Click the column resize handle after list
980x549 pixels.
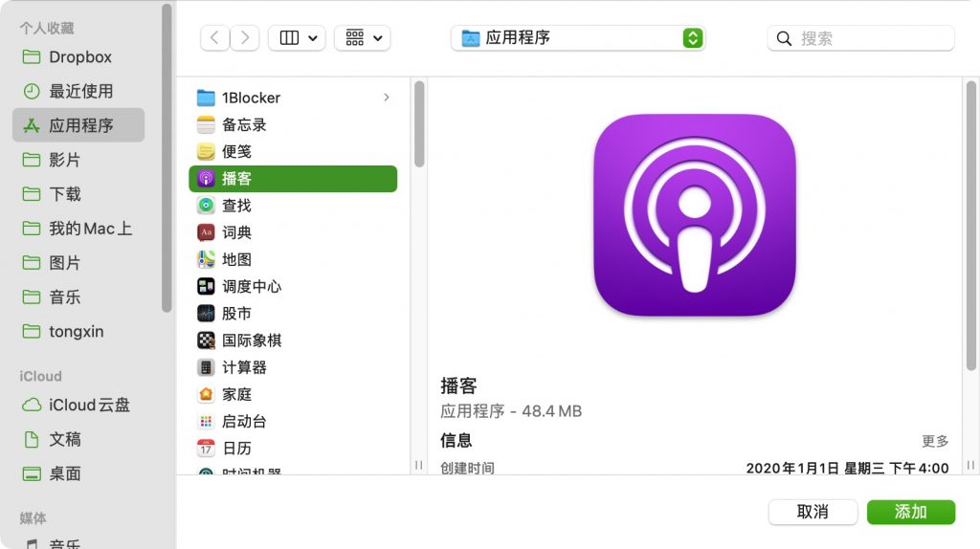point(419,465)
